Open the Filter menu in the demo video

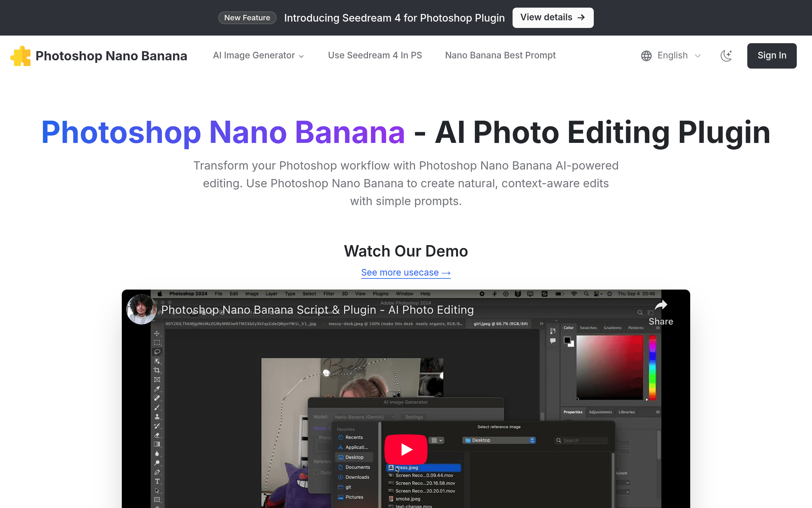coord(329,294)
